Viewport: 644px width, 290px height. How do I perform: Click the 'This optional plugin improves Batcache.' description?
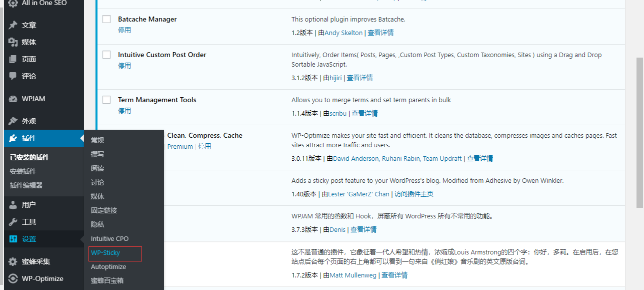(348, 19)
